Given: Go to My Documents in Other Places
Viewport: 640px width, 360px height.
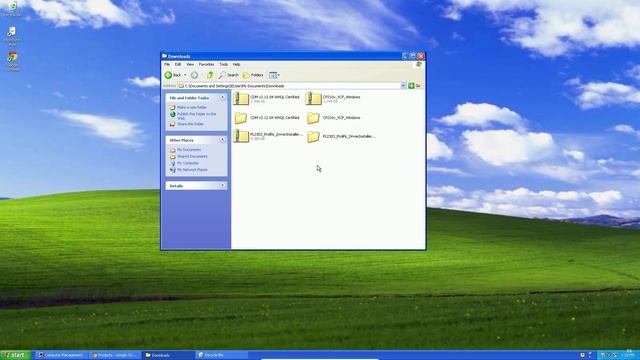Looking at the screenshot, I should [189, 150].
